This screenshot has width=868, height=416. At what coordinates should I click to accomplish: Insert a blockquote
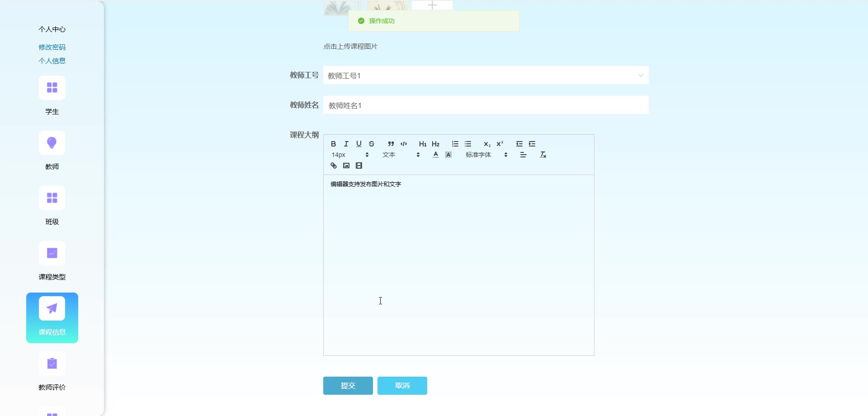click(x=391, y=144)
